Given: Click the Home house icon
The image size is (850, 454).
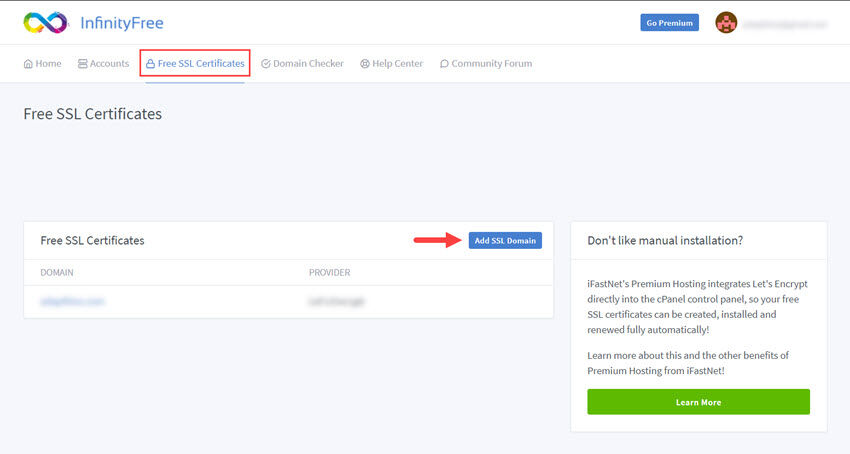Looking at the screenshot, I should click(28, 64).
